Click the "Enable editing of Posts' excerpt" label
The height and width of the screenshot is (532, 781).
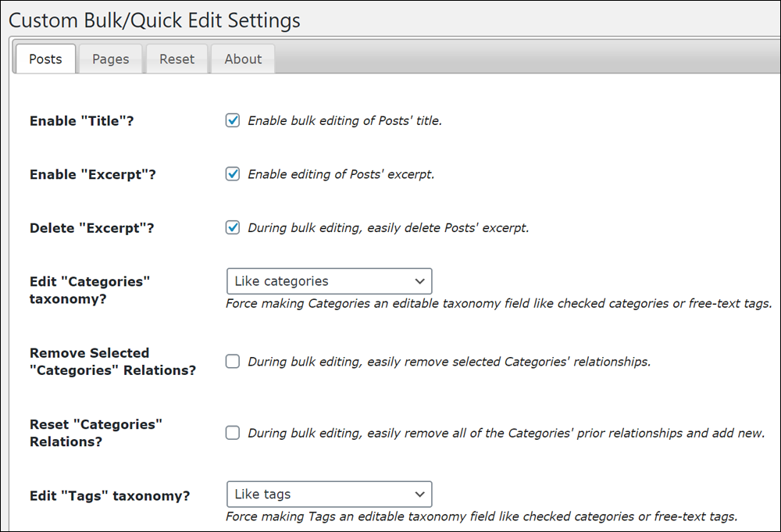(x=341, y=174)
